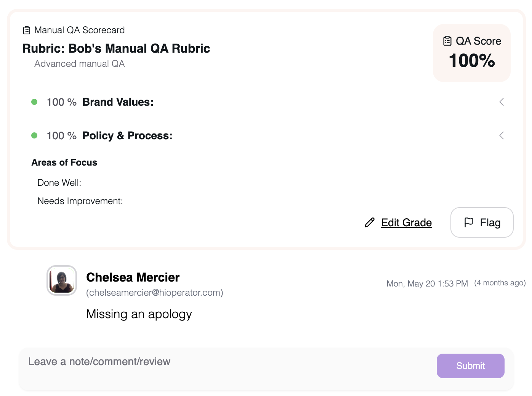Click the green dot next to Policy & Process
The height and width of the screenshot is (396, 532).
[34, 135]
